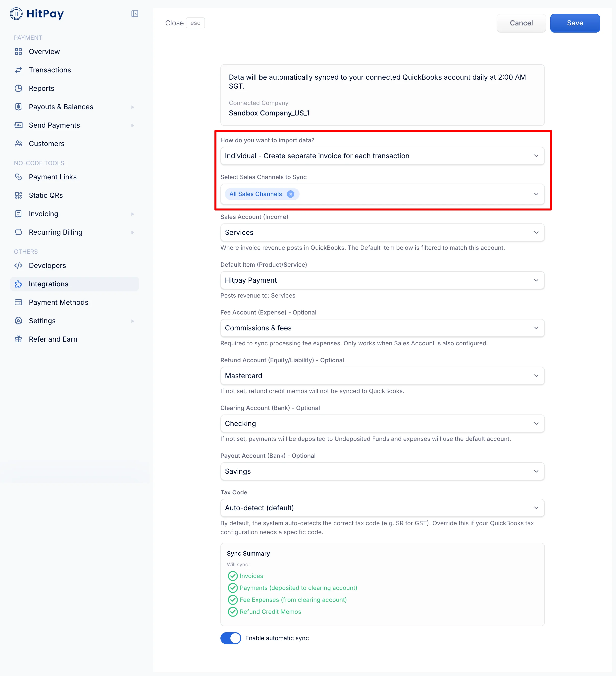Open the import data method dropdown
This screenshot has width=616, height=676.
click(382, 156)
